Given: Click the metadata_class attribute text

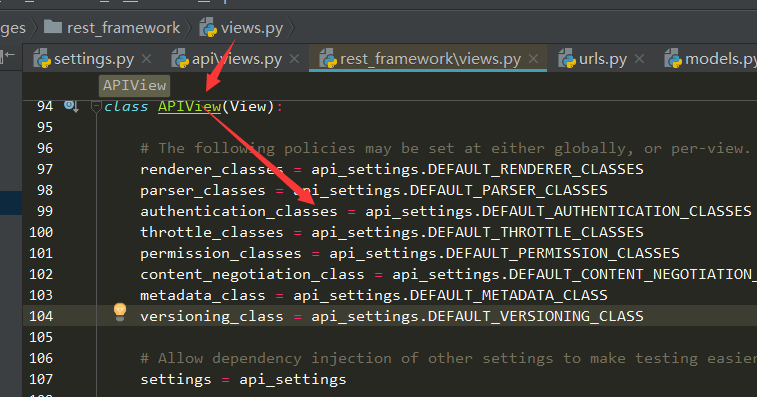Looking at the screenshot, I should click(x=203, y=295).
